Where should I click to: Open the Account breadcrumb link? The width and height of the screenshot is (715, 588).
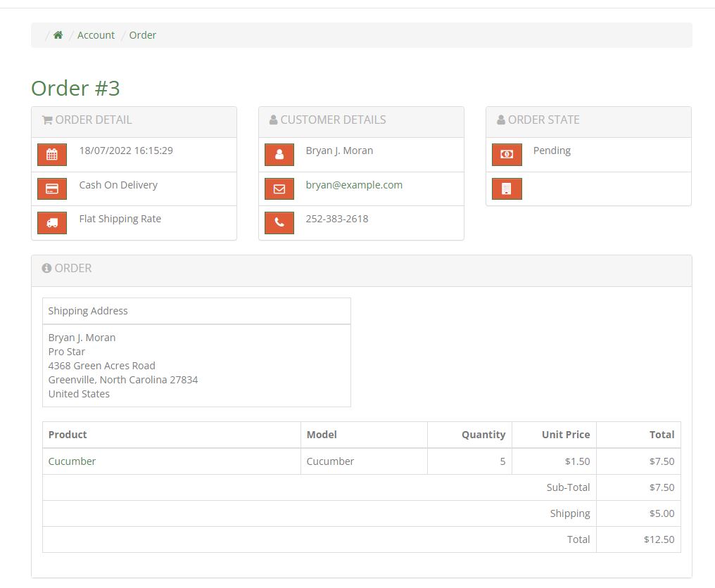click(x=96, y=35)
